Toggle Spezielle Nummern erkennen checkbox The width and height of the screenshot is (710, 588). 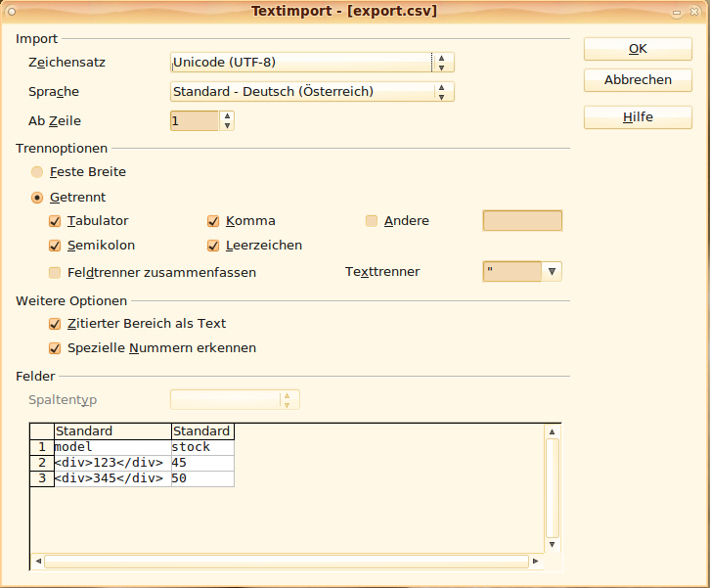55,348
